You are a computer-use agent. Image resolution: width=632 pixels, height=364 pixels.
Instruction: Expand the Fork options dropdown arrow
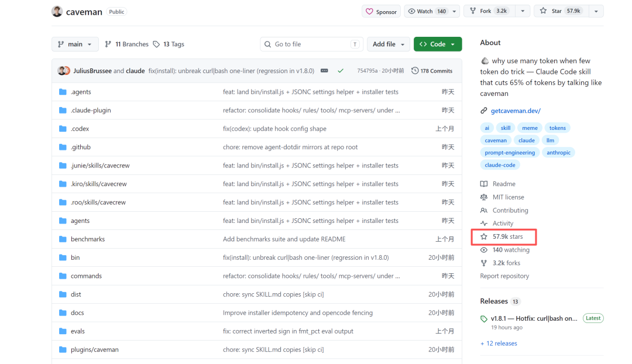pyautogui.click(x=523, y=11)
